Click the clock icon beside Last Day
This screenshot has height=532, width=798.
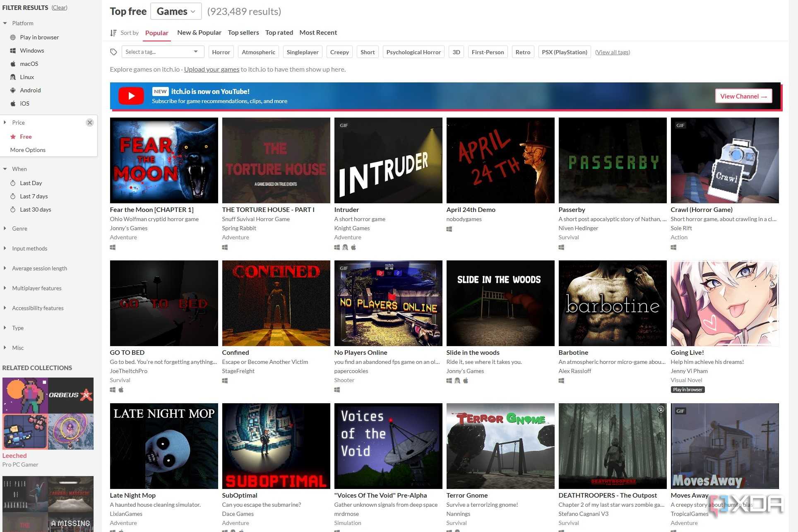[13, 183]
